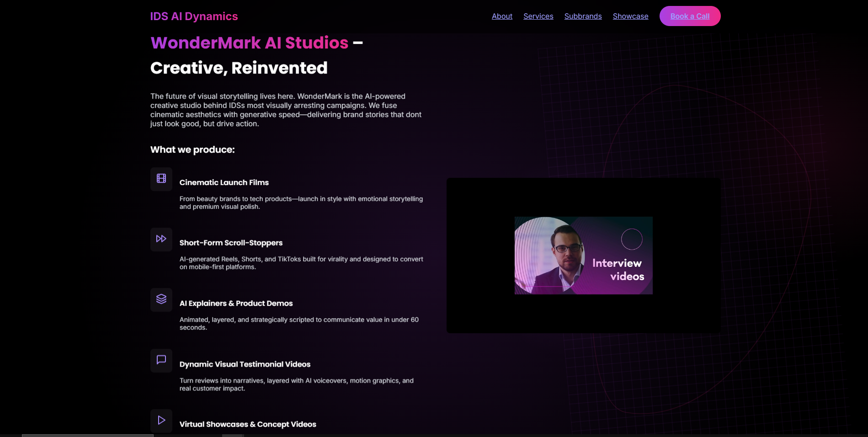
Task: Click the Cinematic Launch Films heading
Action: point(224,182)
